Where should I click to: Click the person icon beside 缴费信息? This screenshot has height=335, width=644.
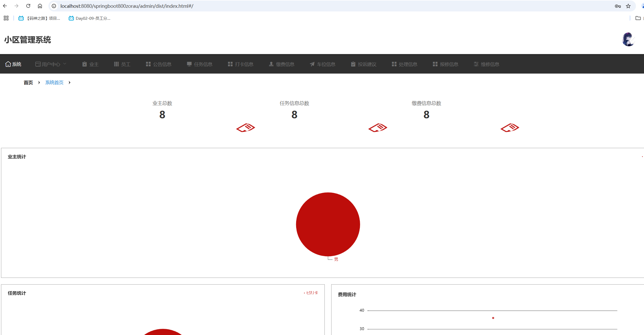coord(271,64)
